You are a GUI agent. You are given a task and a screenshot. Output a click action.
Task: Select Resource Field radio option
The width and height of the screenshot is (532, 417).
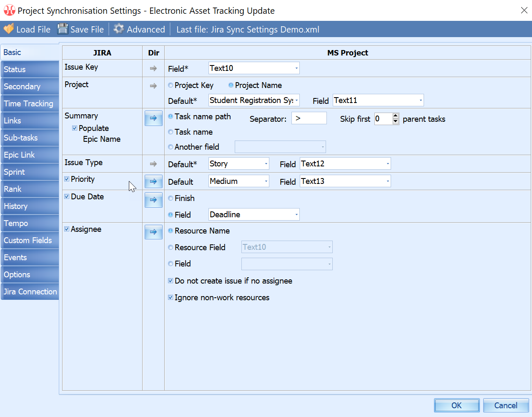[x=171, y=247]
